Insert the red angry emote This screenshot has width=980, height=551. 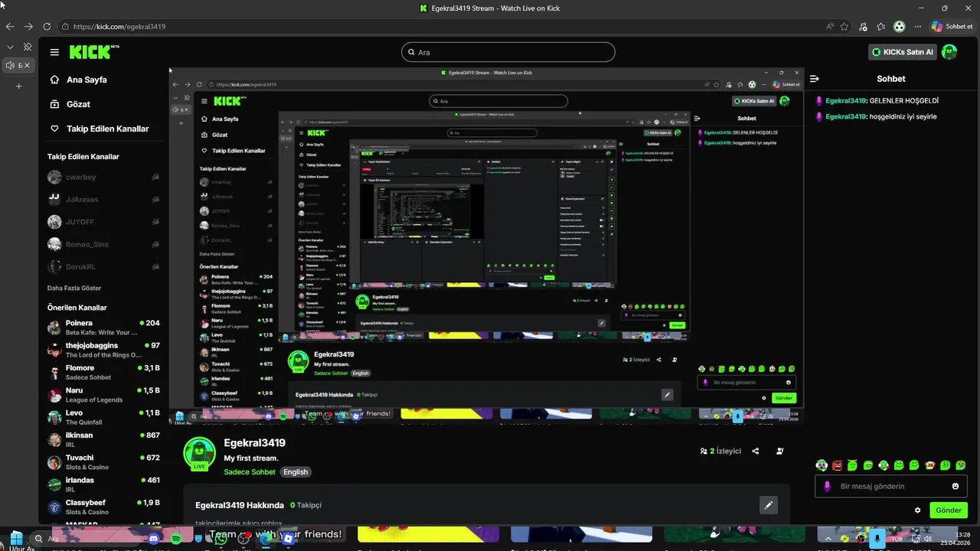click(837, 465)
